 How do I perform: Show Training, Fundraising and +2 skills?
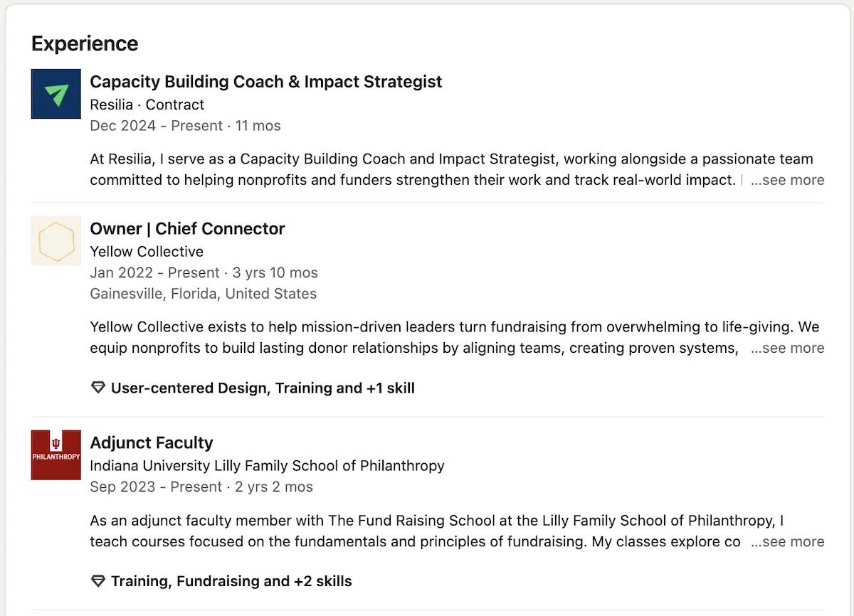[231, 582]
